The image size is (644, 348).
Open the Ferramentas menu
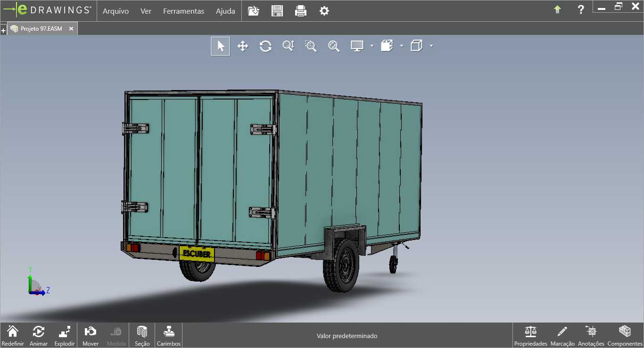pyautogui.click(x=183, y=11)
